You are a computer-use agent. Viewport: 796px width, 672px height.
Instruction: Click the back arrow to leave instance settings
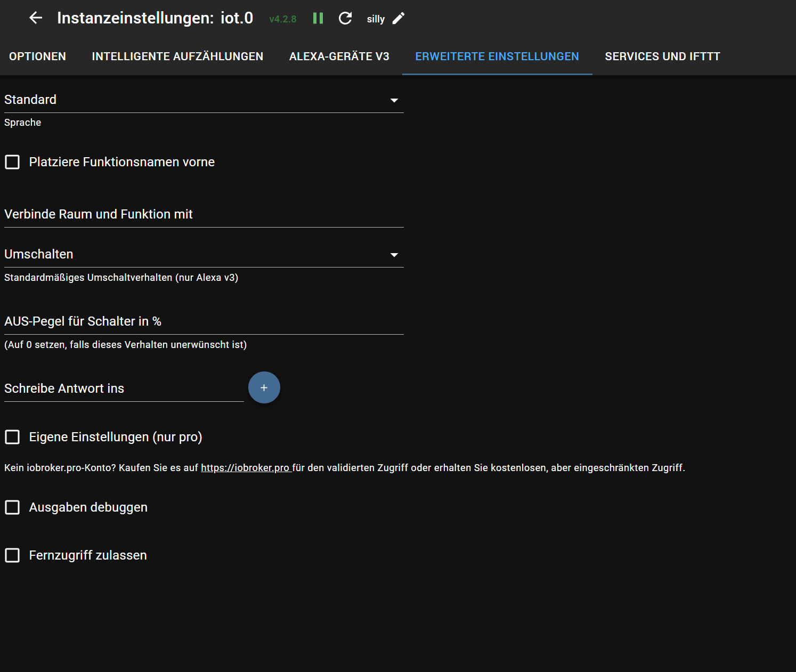point(36,18)
